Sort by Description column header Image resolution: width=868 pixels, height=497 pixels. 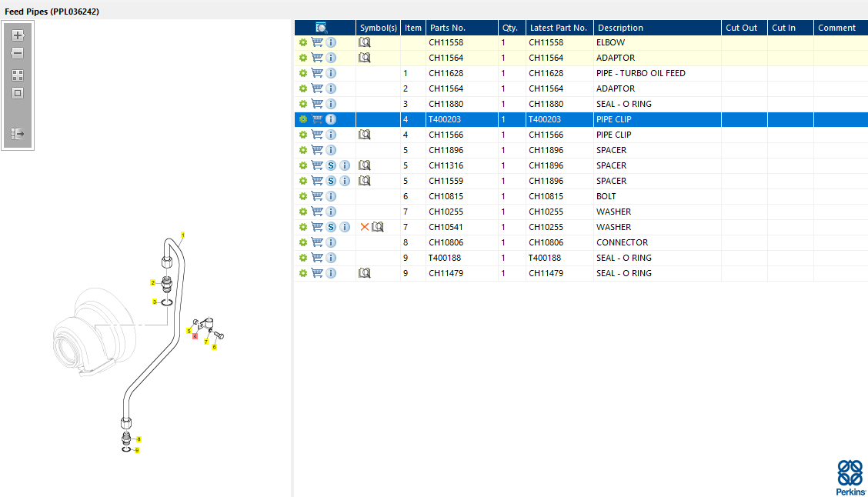[x=657, y=28]
